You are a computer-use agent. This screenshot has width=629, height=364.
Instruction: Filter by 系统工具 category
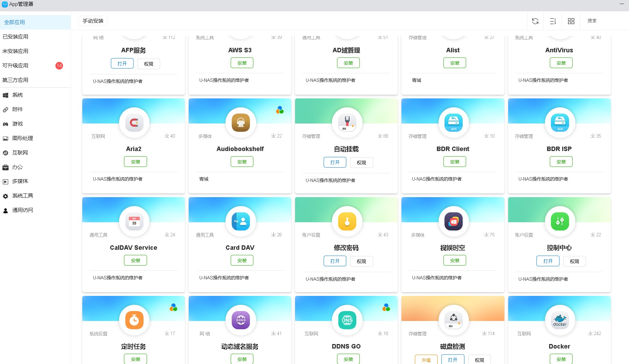click(x=22, y=196)
